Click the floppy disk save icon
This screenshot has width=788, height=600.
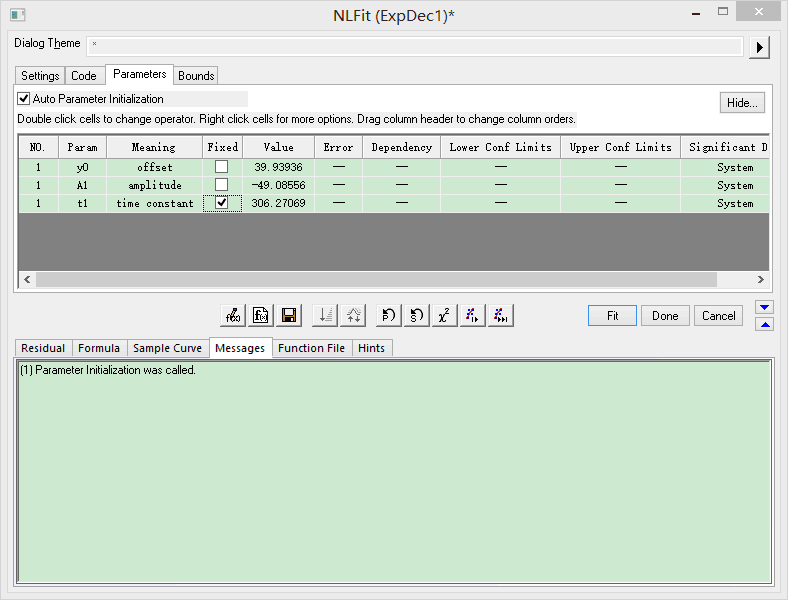point(289,315)
